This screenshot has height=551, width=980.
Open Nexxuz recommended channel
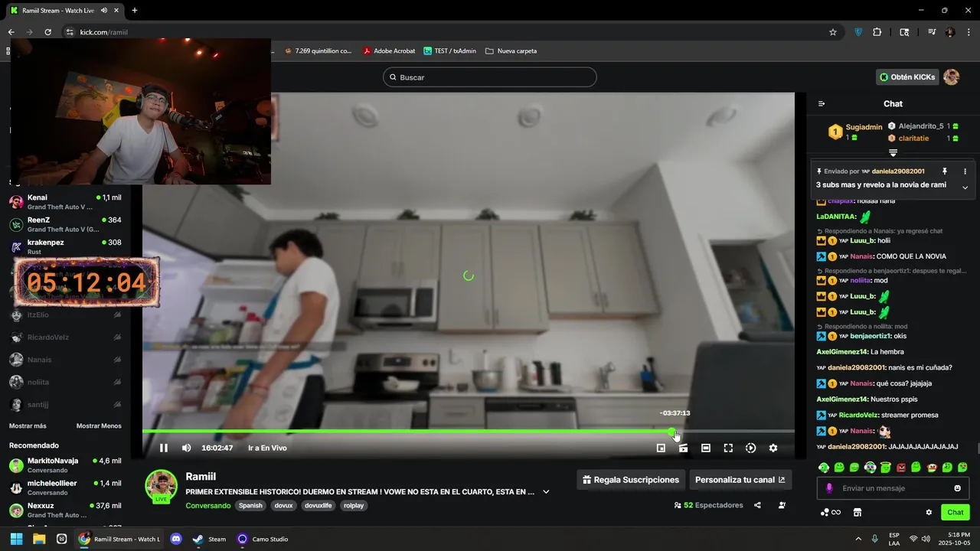[65, 510]
